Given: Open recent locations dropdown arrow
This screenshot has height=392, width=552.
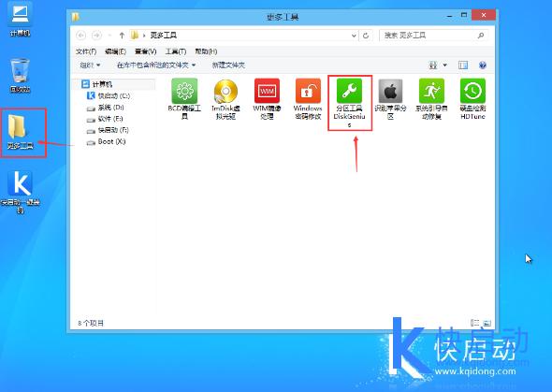Looking at the screenshot, I should [x=109, y=36].
